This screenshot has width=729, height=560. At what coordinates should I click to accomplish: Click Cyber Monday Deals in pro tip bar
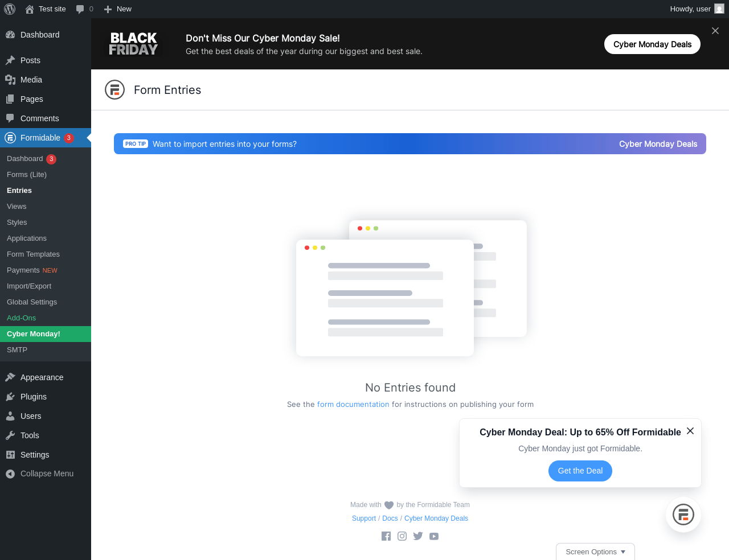[658, 144]
